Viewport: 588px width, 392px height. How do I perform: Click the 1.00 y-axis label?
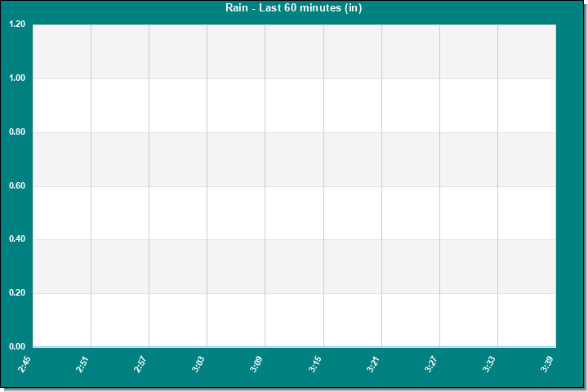(x=17, y=78)
